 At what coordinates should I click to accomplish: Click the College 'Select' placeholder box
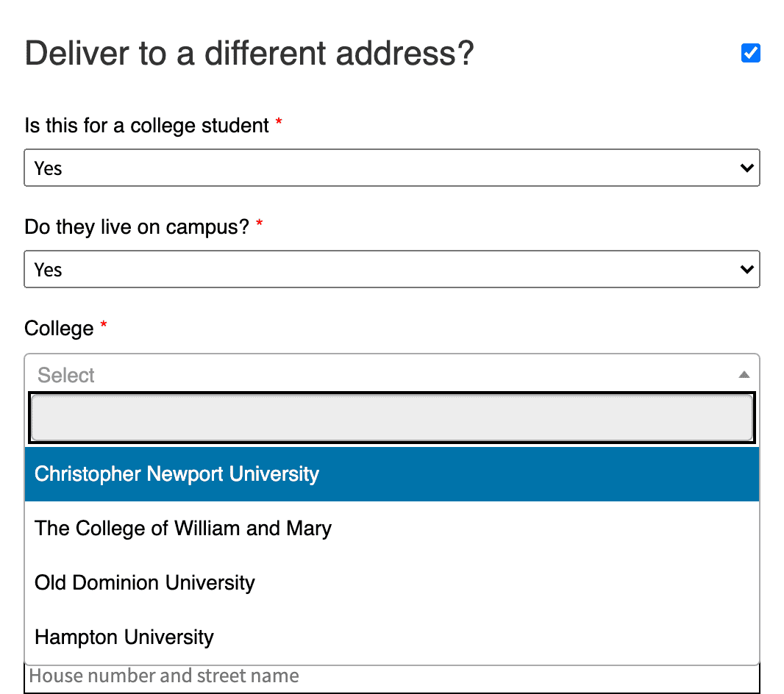pos(392,374)
